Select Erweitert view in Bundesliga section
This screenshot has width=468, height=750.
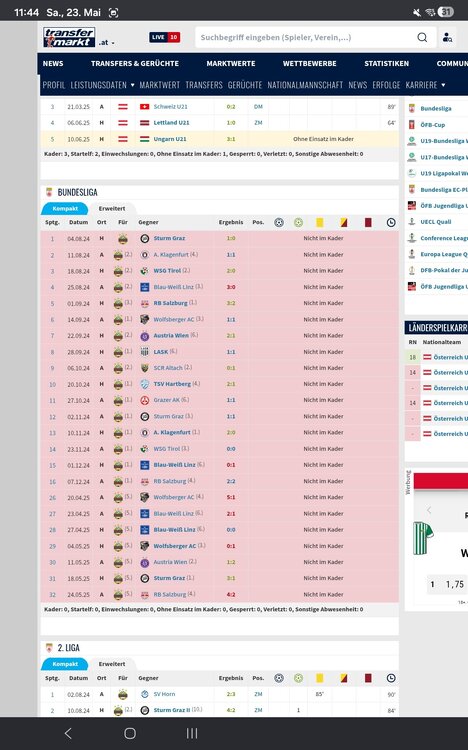click(x=111, y=209)
